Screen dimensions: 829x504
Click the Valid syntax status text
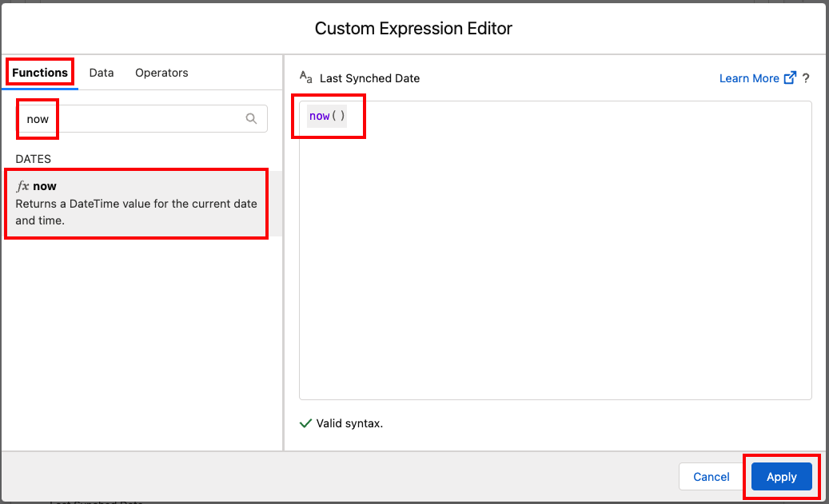[342, 423]
